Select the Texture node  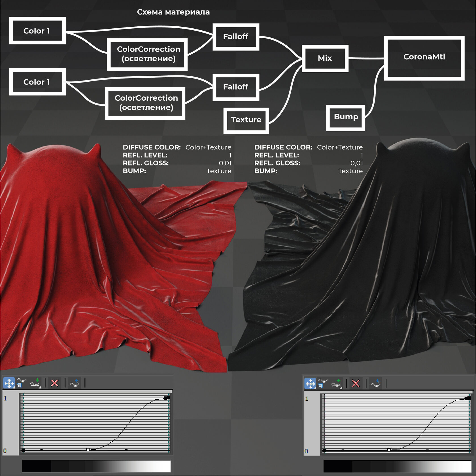[x=246, y=120]
